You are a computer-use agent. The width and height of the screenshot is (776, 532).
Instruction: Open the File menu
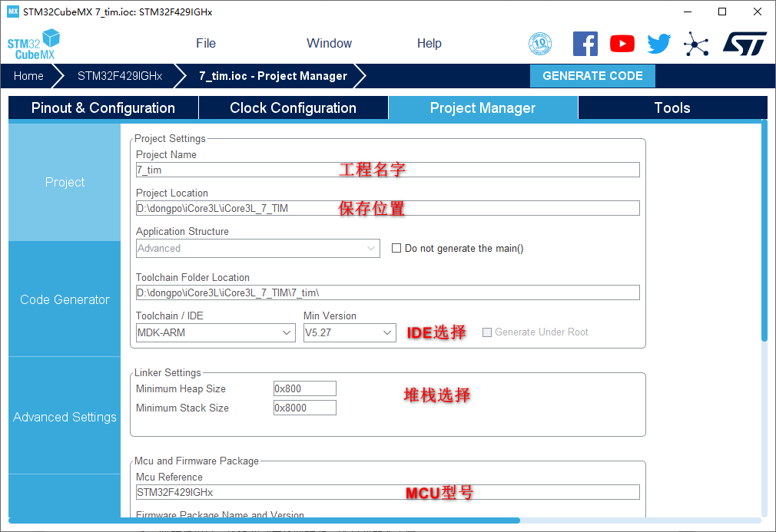(206, 44)
